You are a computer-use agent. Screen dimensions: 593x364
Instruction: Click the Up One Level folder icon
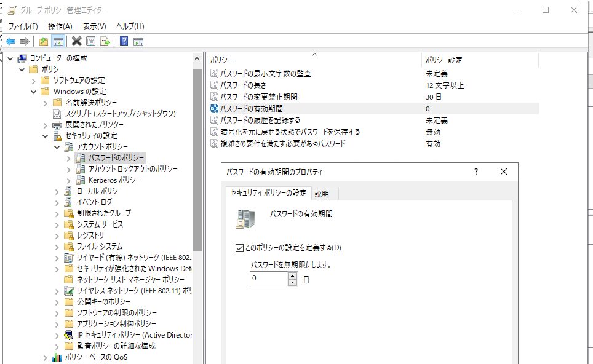click(x=43, y=41)
